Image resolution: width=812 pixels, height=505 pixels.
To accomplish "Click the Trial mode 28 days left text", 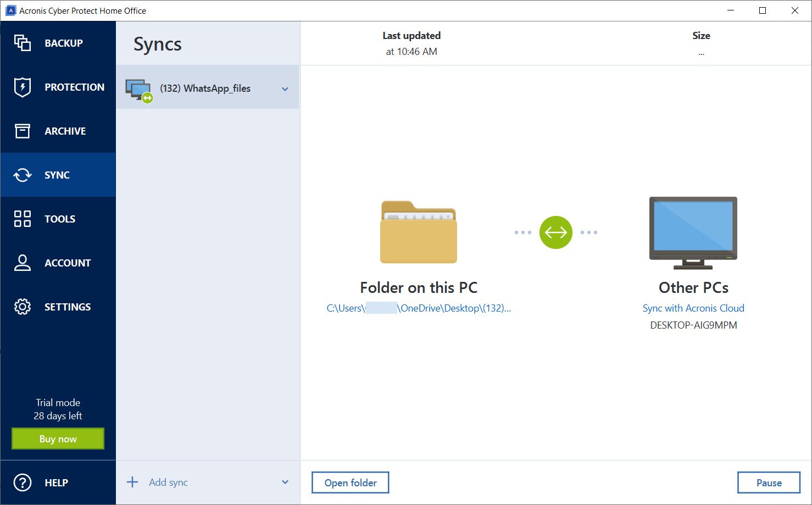I will (x=58, y=409).
